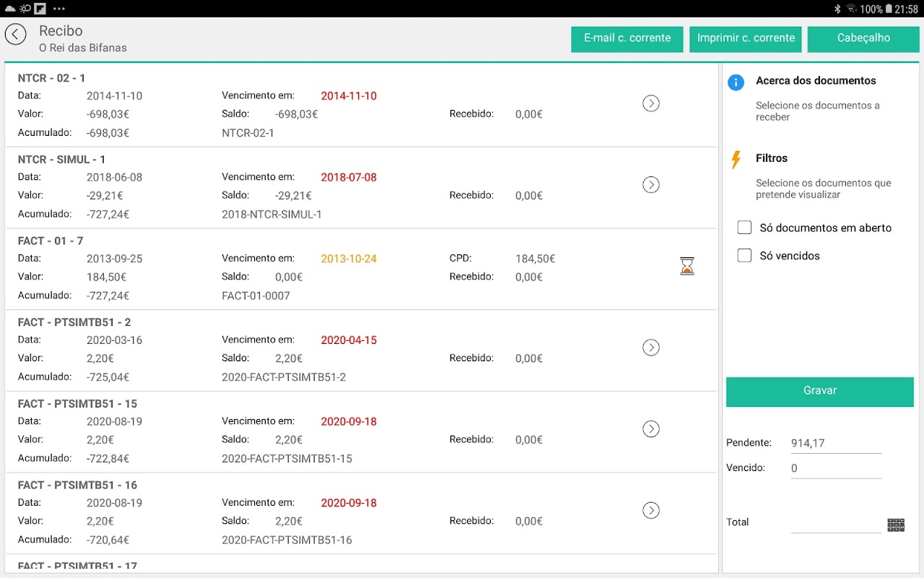Open the three-dot notification overflow icon
The image size is (924, 578).
(59, 9)
